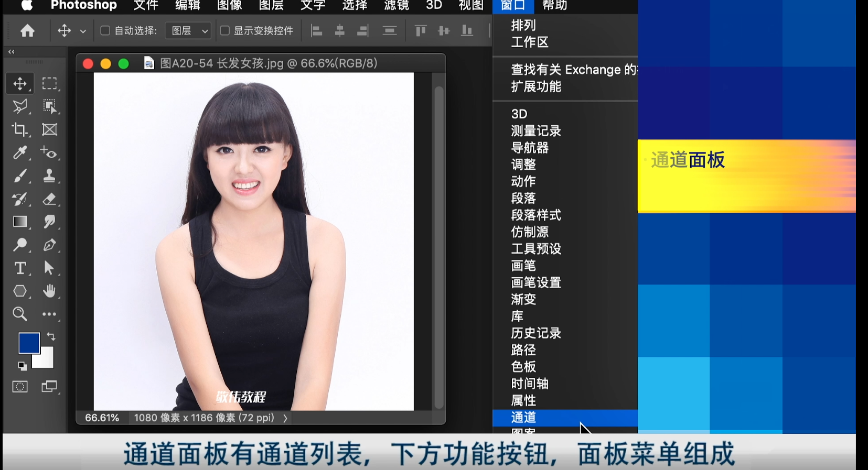
Task: Select the Polygonal Lasso tool
Action: coord(20,106)
